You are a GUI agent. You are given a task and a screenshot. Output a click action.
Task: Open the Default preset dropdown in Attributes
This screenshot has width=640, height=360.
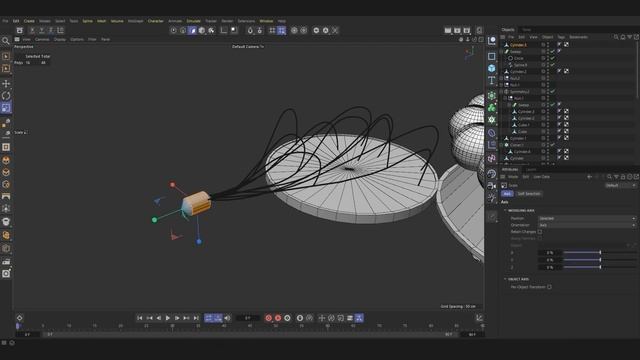[x=620, y=185]
